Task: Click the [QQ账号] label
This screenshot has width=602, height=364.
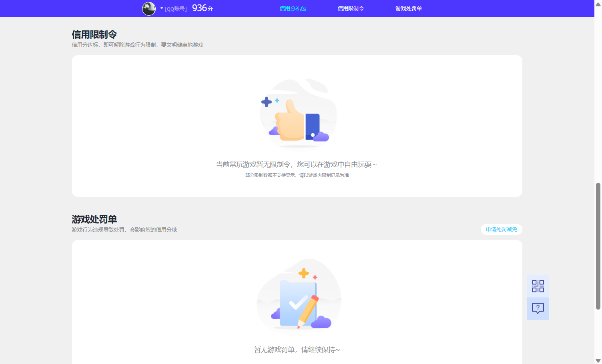Action: 176,9
